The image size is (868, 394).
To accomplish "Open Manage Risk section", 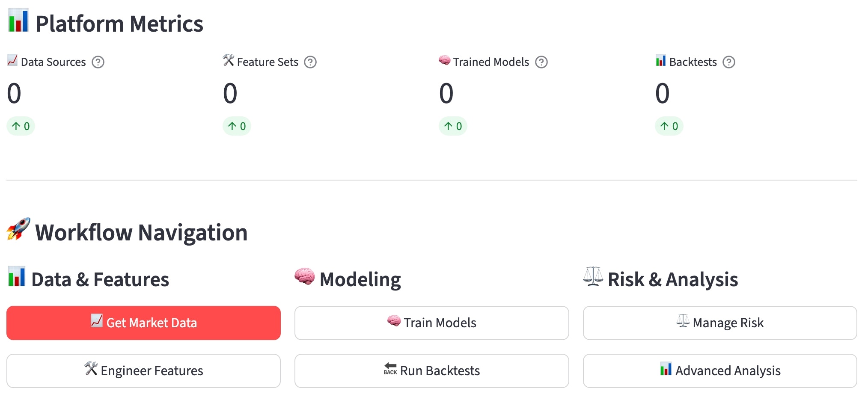I will tap(719, 323).
